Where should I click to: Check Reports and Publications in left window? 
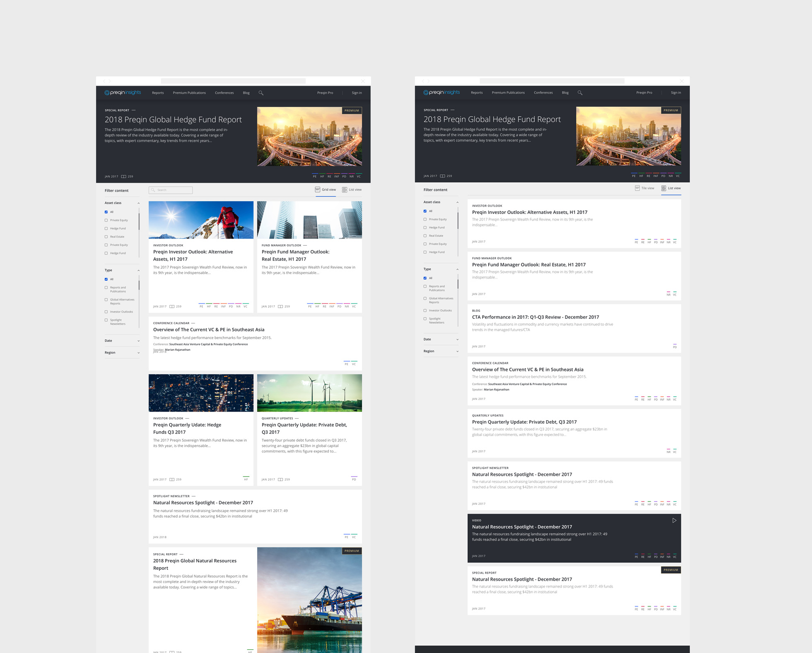click(x=106, y=288)
